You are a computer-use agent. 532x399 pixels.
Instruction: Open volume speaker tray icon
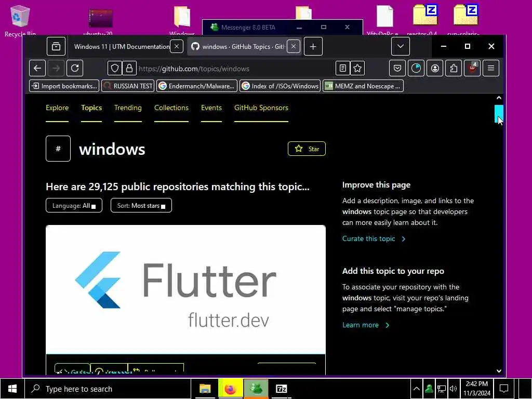click(453, 389)
